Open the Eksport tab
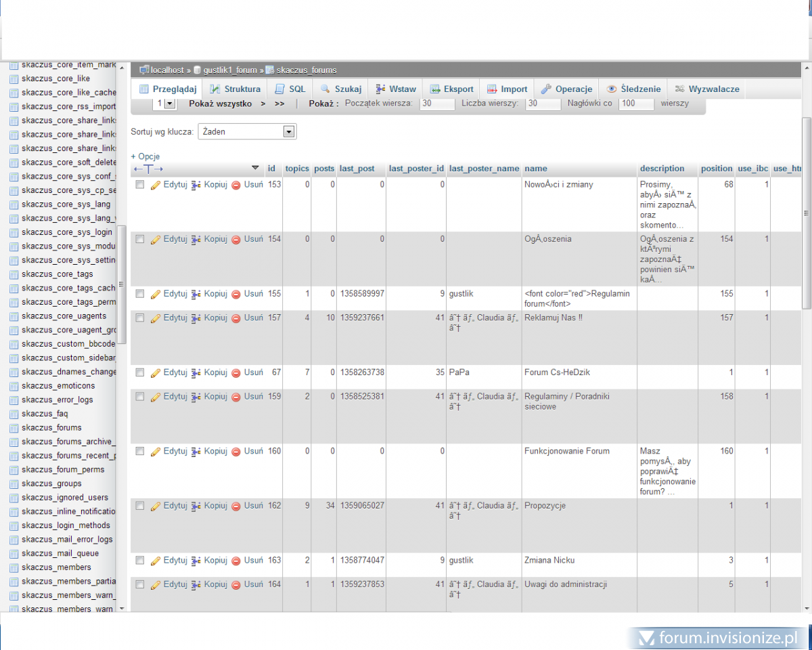This screenshot has height=650, width=812. pyautogui.click(x=451, y=89)
